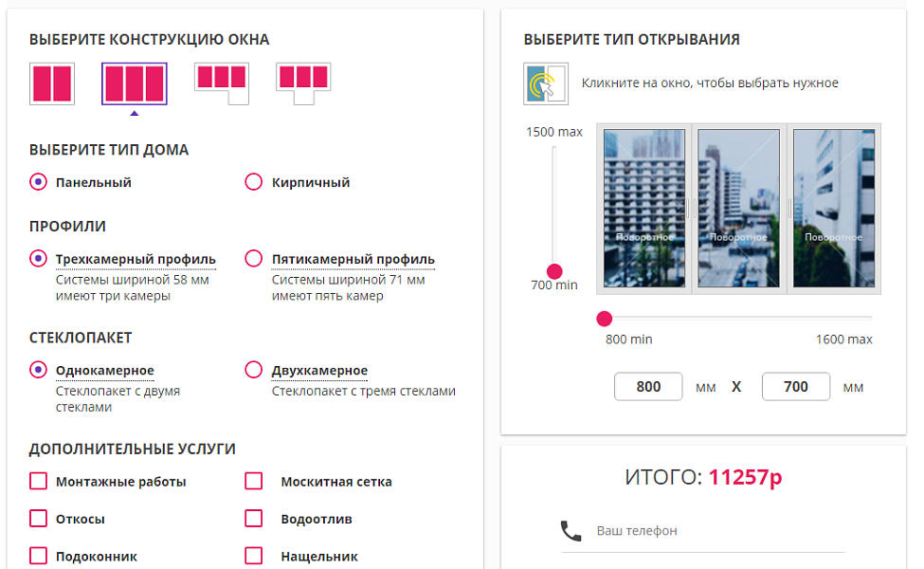The width and height of the screenshot is (924, 569).
Task: Choose the fourth window construction icon
Action: [x=302, y=83]
